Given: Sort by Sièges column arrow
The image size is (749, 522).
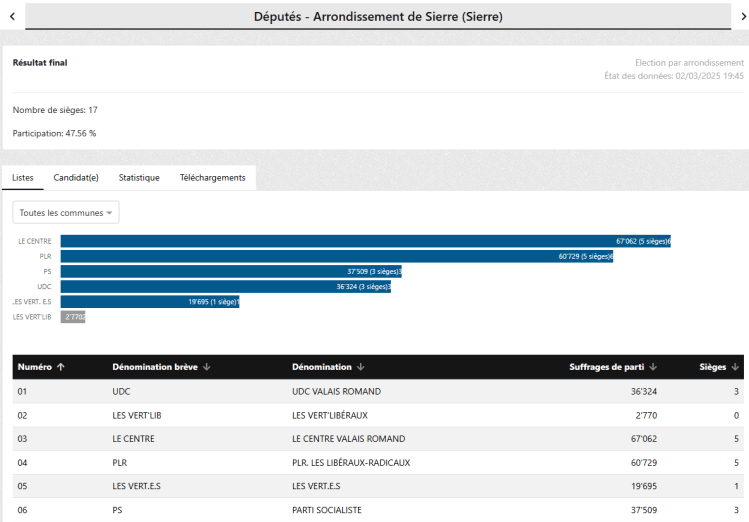Looking at the screenshot, I should point(735,367).
